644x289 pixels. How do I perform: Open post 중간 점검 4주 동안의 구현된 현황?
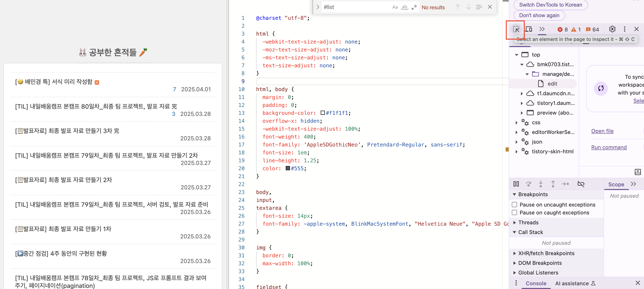pyautogui.click(x=61, y=253)
